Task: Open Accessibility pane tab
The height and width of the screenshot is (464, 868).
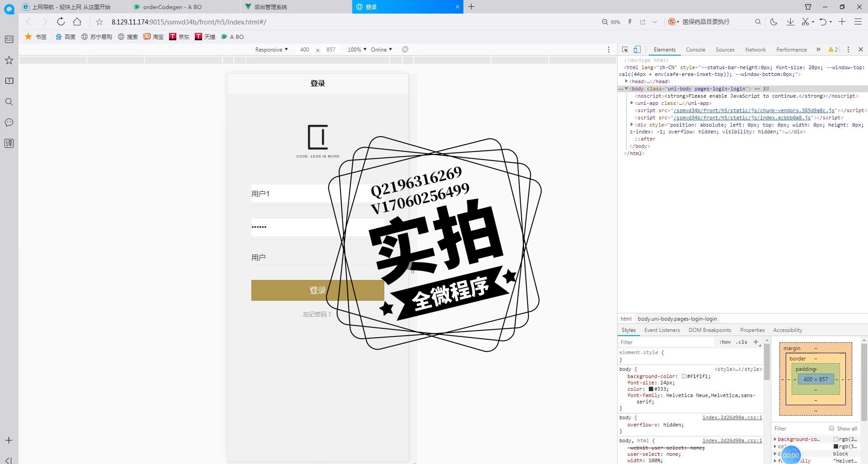Action: point(788,330)
